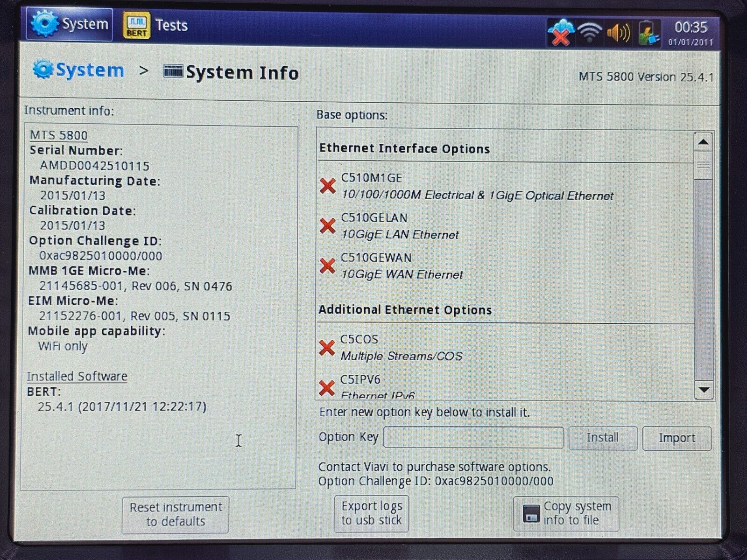Click the Import button

676,438
